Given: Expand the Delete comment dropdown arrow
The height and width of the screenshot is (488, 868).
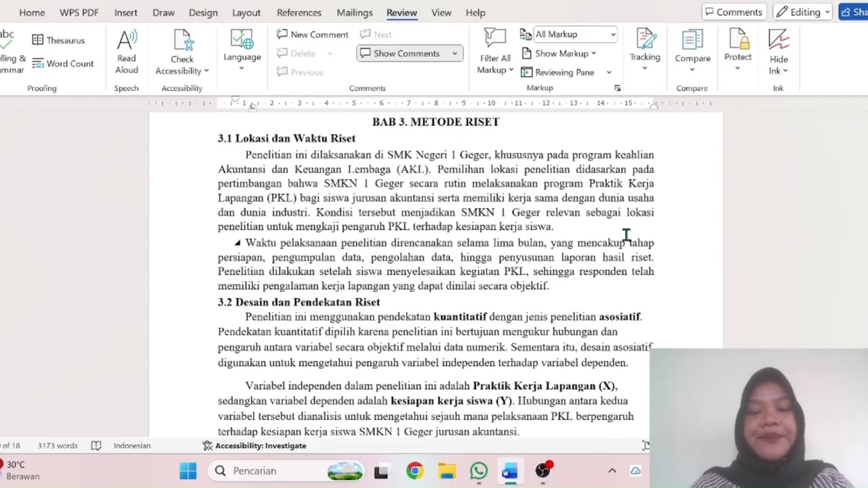Looking at the screenshot, I should point(330,54).
